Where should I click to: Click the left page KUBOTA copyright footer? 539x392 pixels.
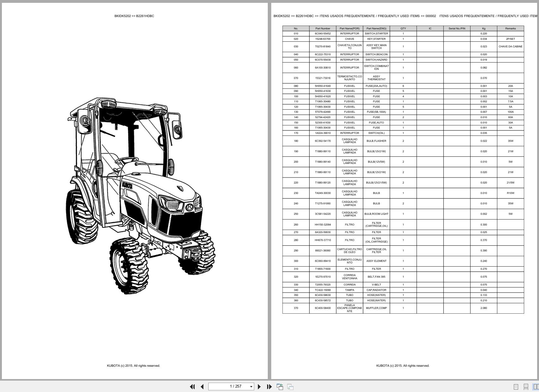(x=134, y=366)
